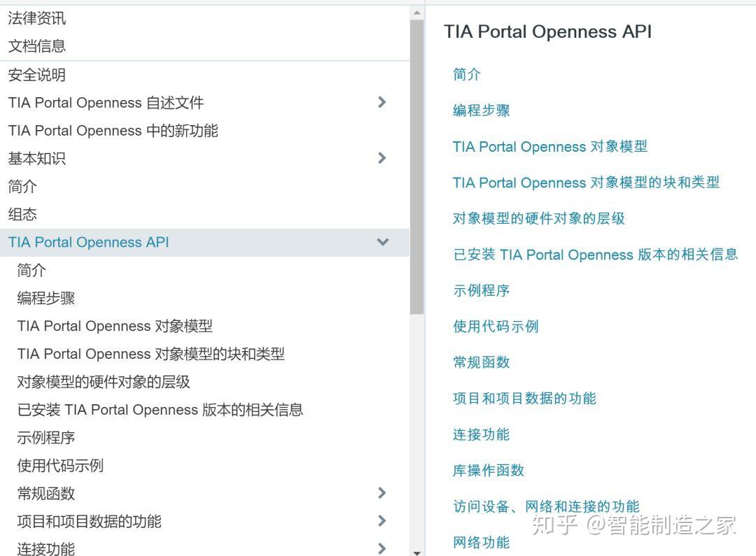Collapse the TIA Portal Openness API section
Screen dimensions: 756x556
pos(381,242)
